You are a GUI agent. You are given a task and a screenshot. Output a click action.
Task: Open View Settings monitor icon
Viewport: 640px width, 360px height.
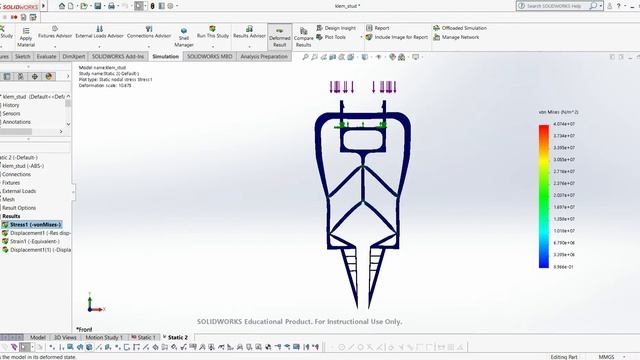tap(416, 57)
